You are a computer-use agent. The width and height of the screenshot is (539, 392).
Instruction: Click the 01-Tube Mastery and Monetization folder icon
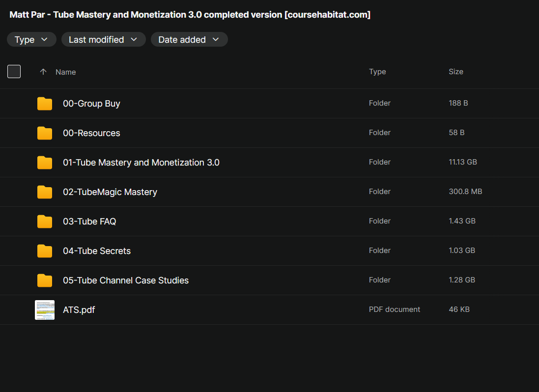click(x=45, y=163)
